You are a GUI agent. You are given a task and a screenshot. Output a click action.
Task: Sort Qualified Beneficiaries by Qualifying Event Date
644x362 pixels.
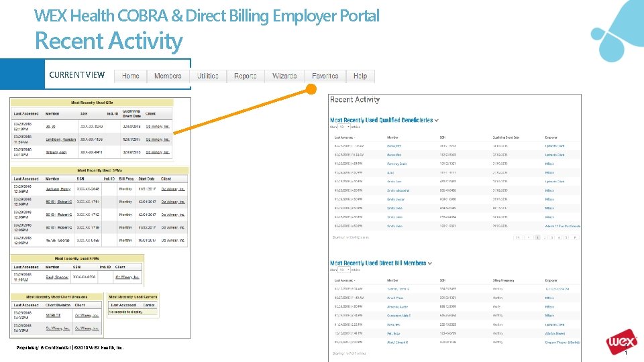(x=506, y=137)
